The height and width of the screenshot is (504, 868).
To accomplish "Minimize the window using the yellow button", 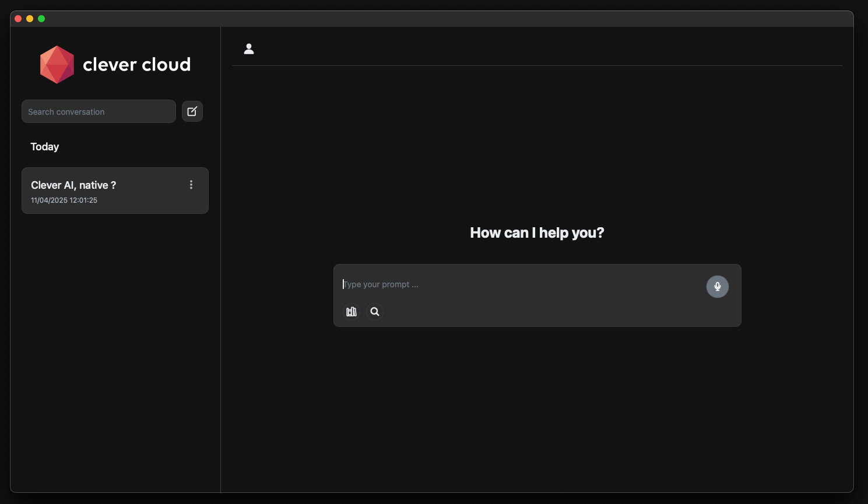I will click(30, 19).
